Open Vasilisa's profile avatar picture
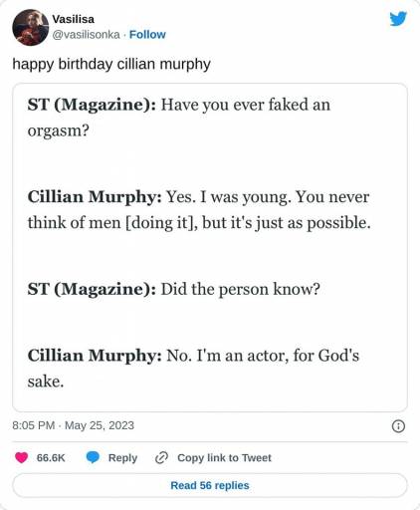The width and height of the screenshot is (420, 510). 31,27
